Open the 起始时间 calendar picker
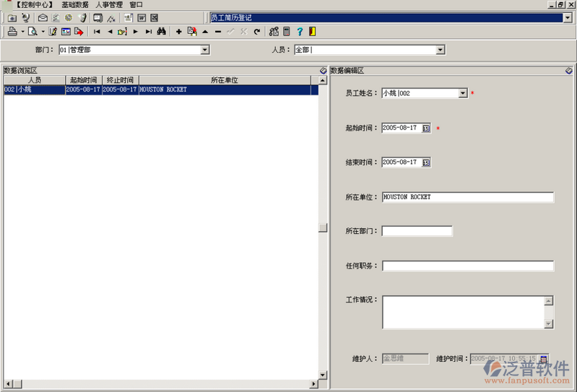577x392 pixels. 426,128
